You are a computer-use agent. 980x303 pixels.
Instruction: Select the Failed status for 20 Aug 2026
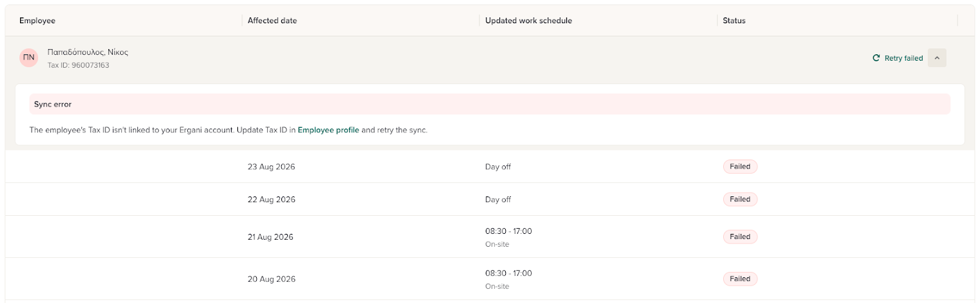(740, 279)
